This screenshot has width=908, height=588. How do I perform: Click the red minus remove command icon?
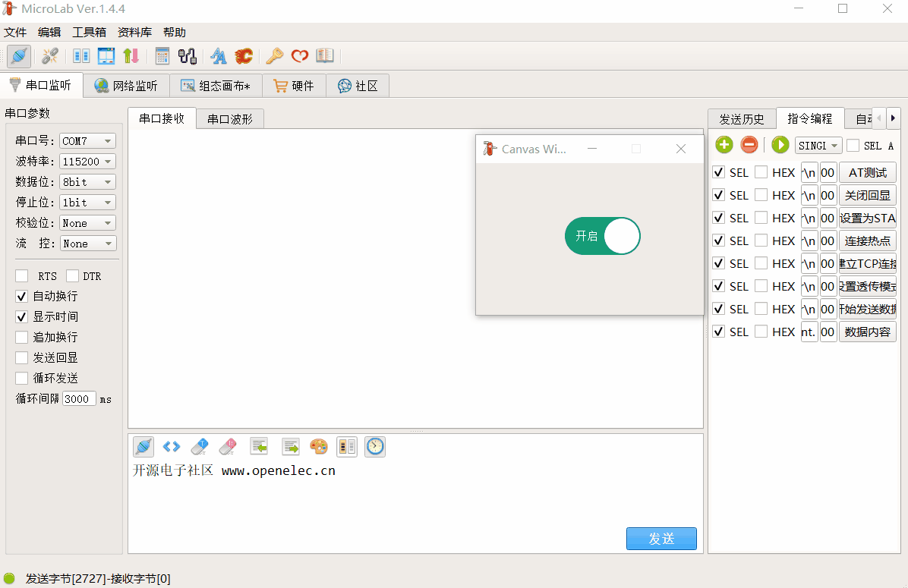[x=749, y=145]
